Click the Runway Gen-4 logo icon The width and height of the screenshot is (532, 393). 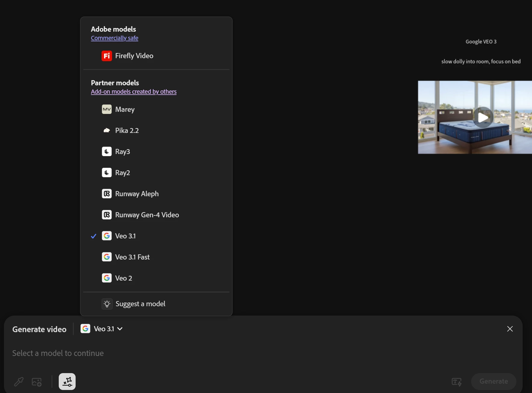click(x=107, y=215)
